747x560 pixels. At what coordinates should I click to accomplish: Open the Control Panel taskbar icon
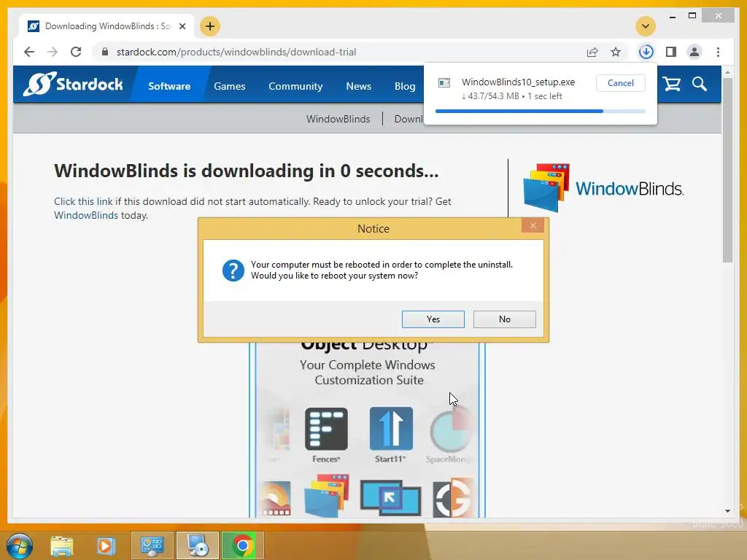click(152, 545)
